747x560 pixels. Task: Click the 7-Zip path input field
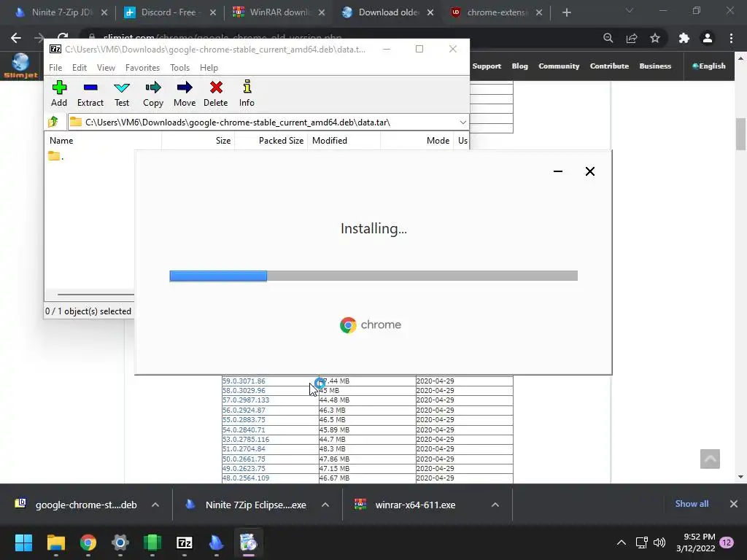point(268,122)
